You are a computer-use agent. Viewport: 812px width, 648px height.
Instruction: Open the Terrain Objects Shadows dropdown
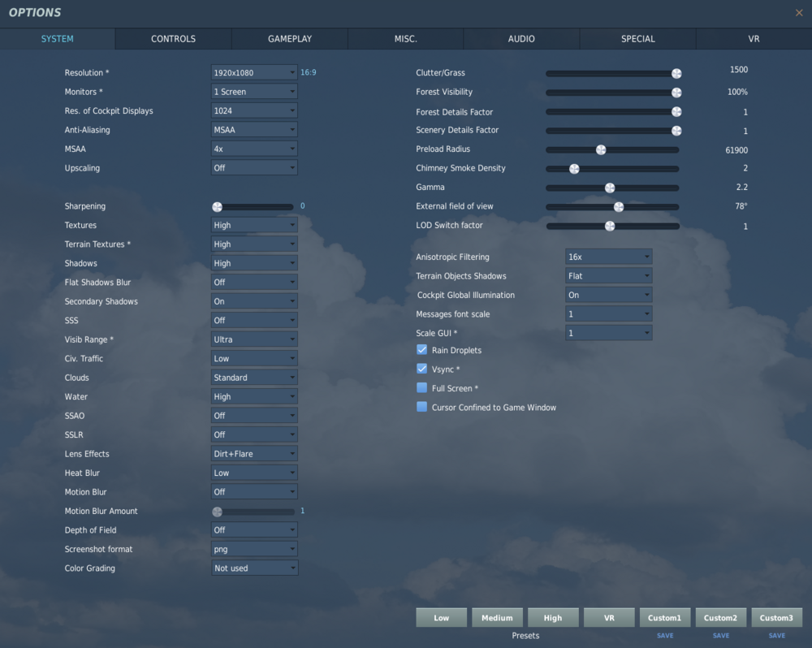click(x=609, y=275)
